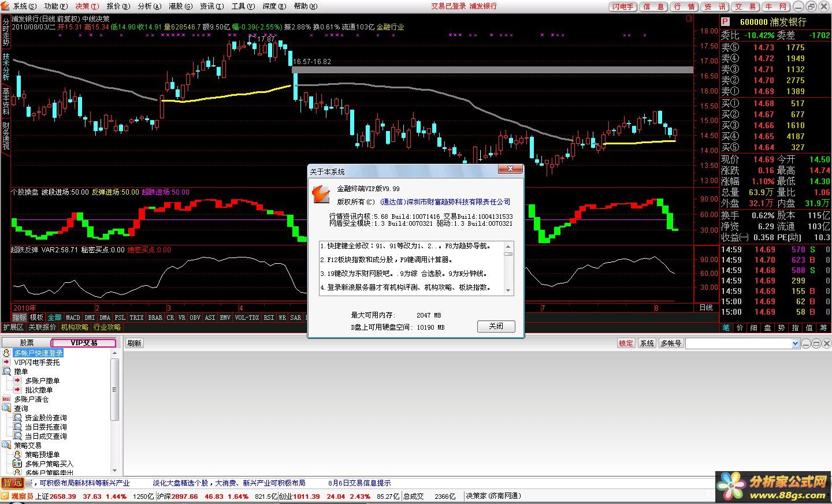Open the 功能(F) menu
This screenshot has height=504, width=832.
coord(55,6)
